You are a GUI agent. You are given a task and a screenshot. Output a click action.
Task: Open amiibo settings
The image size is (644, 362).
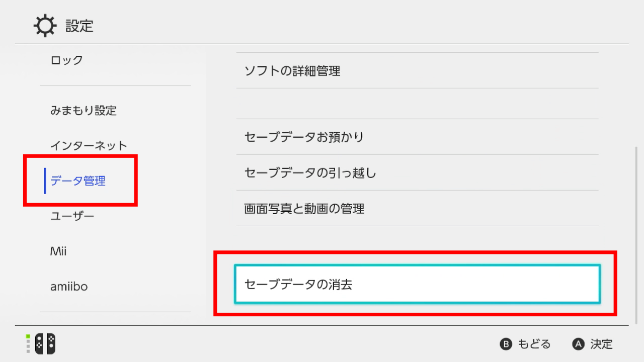[x=69, y=287]
